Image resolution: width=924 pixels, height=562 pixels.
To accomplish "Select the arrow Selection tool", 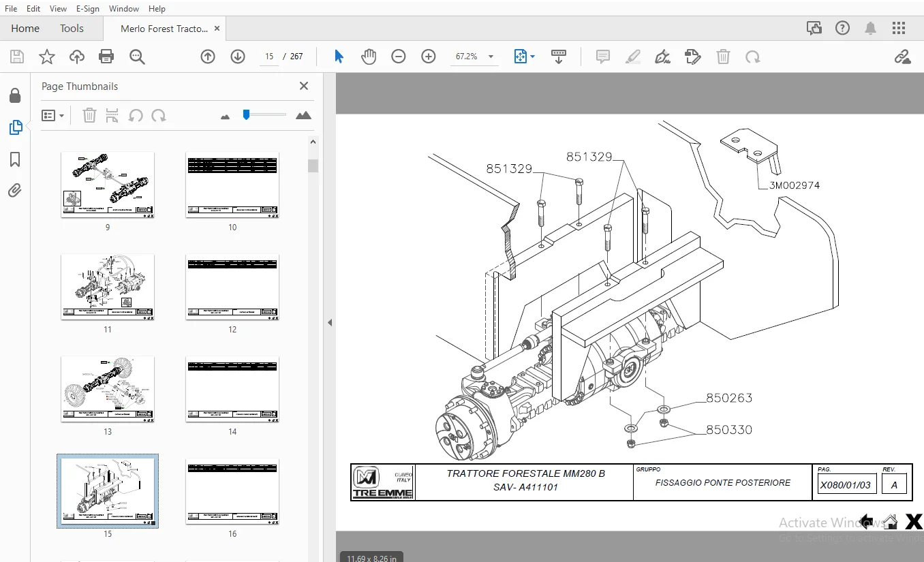I will tap(339, 57).
